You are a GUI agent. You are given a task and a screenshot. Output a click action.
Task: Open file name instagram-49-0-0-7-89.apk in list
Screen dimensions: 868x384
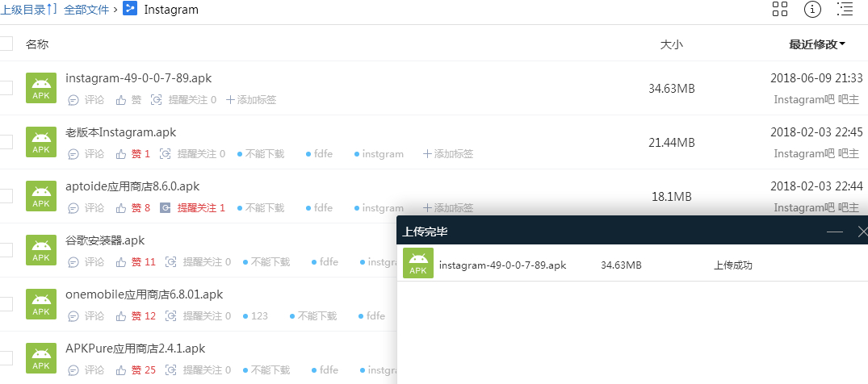pos(138,78)
